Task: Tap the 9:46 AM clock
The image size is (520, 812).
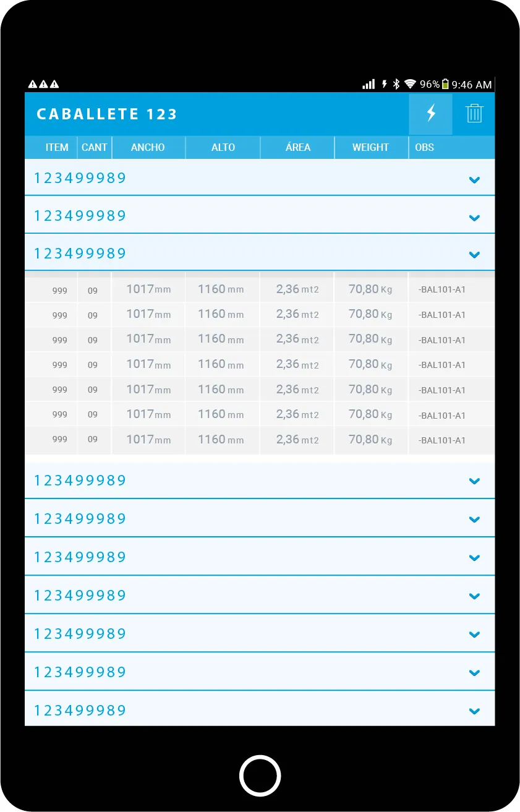Action: (472, 85)
